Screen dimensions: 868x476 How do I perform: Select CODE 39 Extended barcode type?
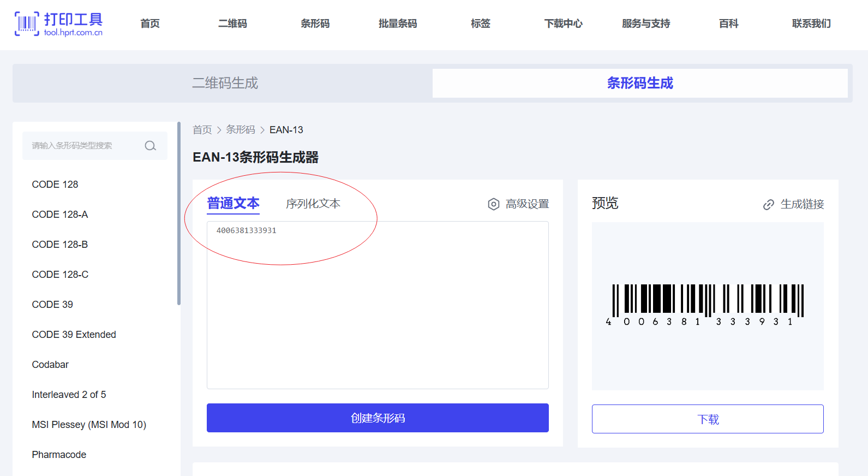click(74, 335)
